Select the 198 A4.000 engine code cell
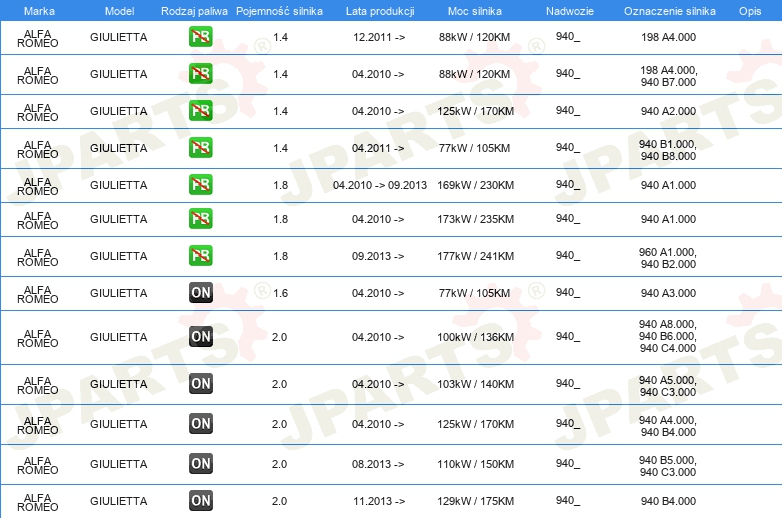Image resolution: width=782 pixels, height=518 pixels. pos(668,37)
